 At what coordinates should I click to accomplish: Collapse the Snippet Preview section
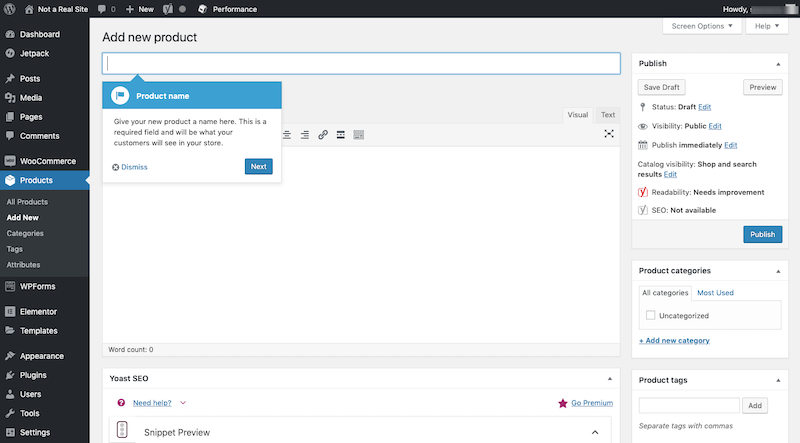click(x=595, y=432)
